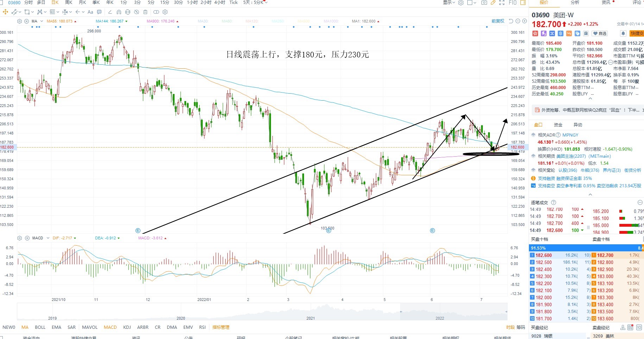Click the purple lightning L2 icon
Viewport: 644px width, 339px height.
pyautogui.click(x=544, y=33)
